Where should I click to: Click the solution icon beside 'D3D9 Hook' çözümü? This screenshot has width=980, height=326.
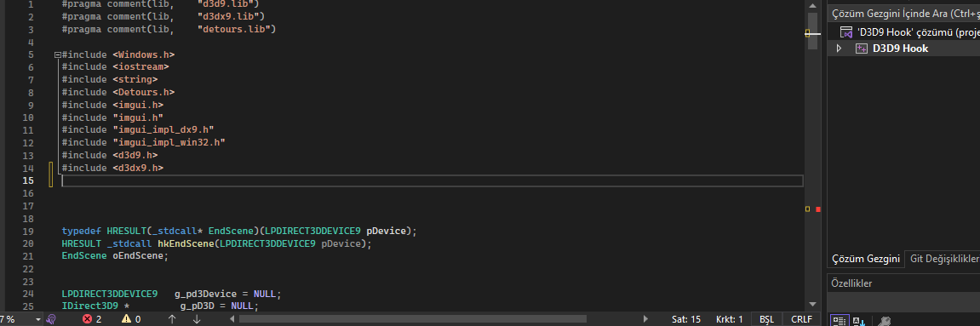[x=847, y=31]
